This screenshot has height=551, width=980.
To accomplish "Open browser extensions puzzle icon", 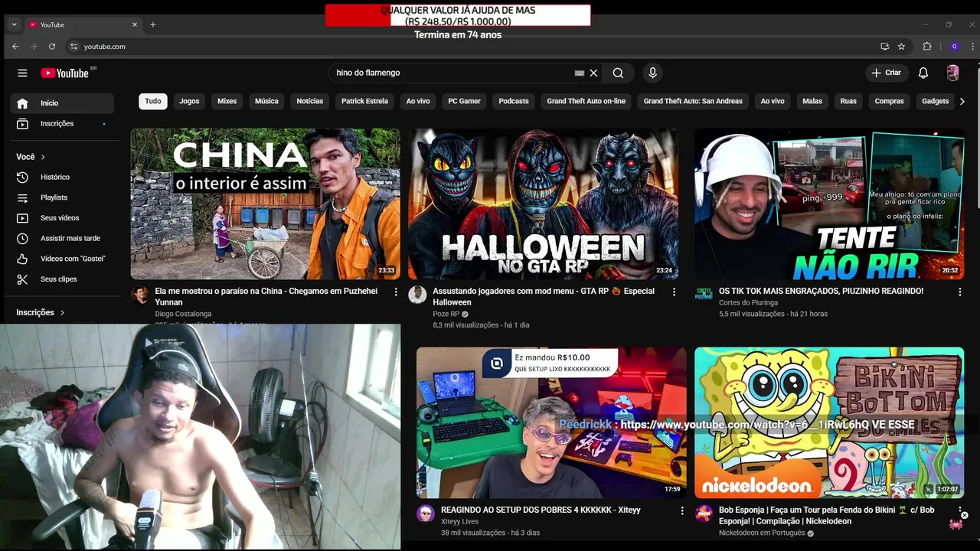I will [x=927, y=47].
